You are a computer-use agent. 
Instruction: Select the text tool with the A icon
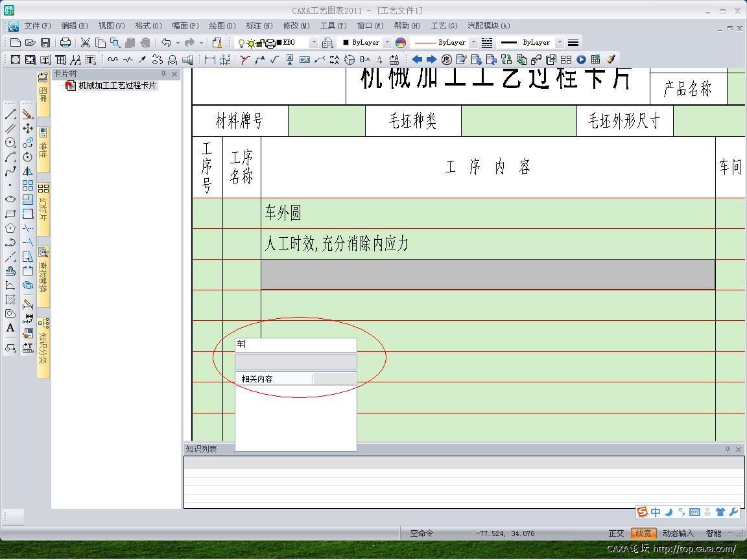pyautogui.click(x=9, y=328)
